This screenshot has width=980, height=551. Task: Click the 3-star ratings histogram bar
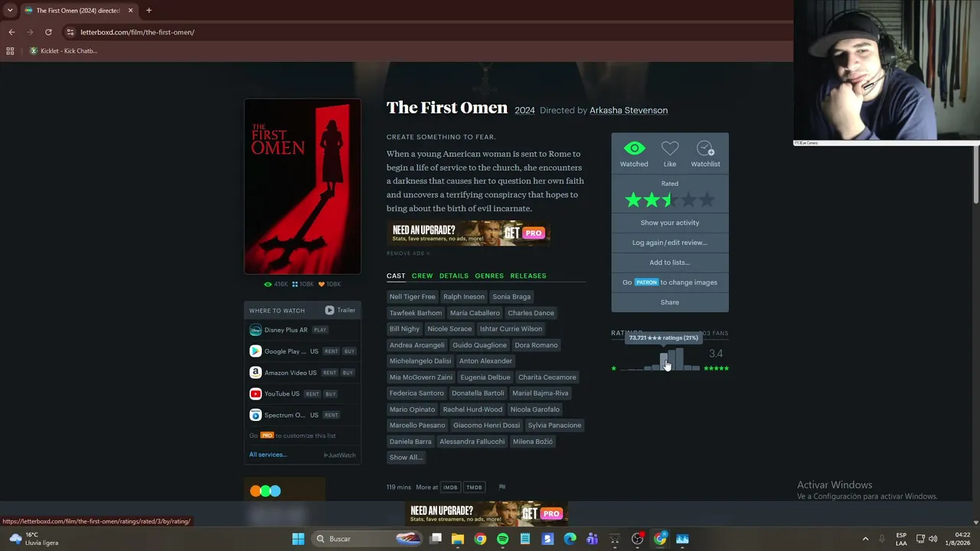(x=664, y=362)
